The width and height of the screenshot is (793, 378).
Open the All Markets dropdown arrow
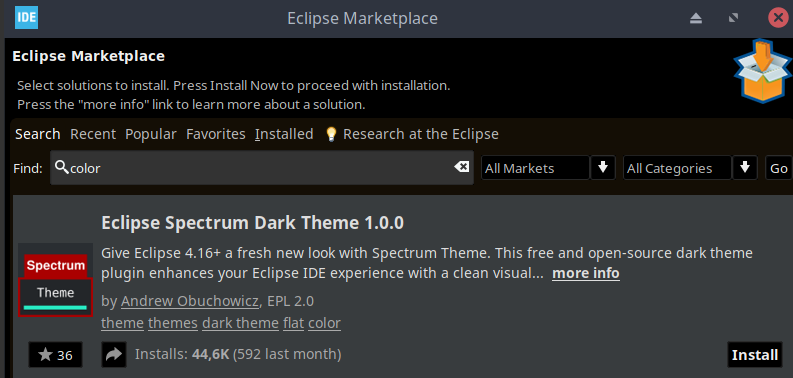[x=603, y=167]
